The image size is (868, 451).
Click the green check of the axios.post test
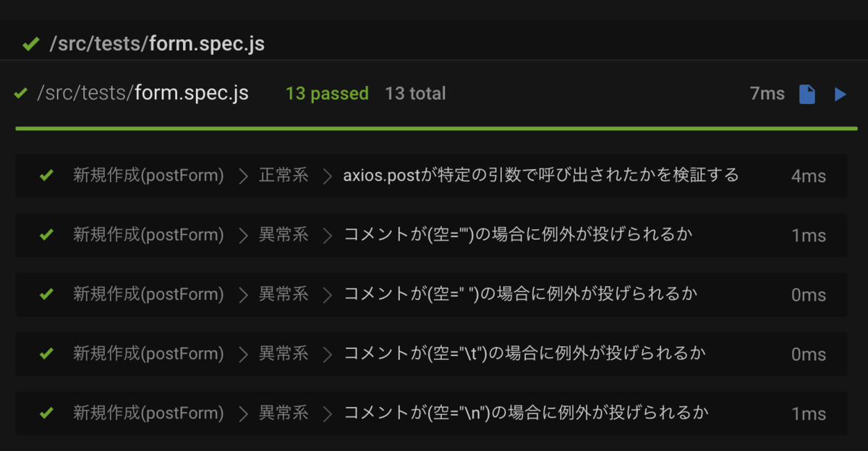point(47,175)
